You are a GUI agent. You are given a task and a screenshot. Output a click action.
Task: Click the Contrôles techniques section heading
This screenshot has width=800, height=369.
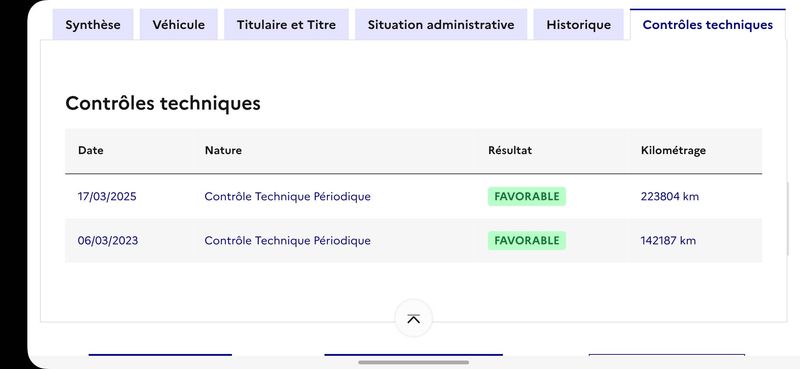point(163,103)
